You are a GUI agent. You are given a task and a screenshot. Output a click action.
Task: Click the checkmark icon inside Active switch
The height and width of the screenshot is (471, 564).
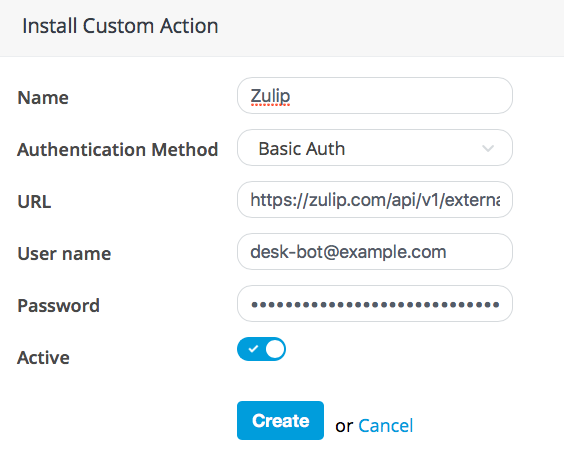[x=253, y=349]
